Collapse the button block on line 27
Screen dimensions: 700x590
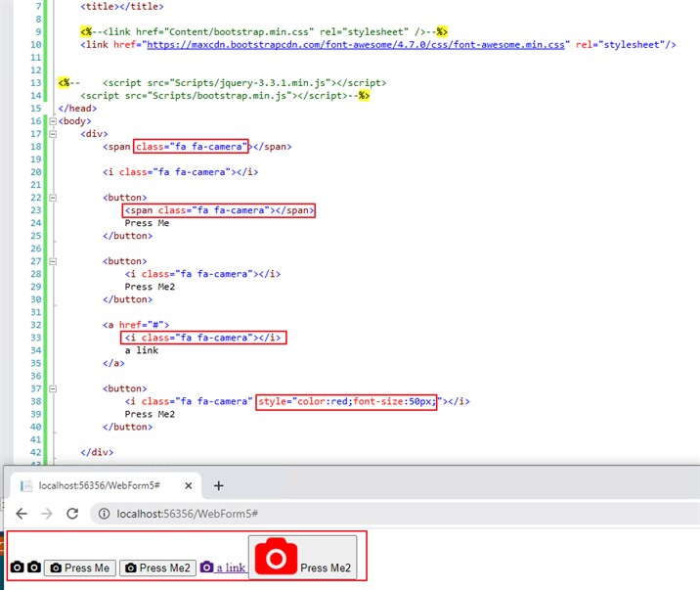pos(53,261)
